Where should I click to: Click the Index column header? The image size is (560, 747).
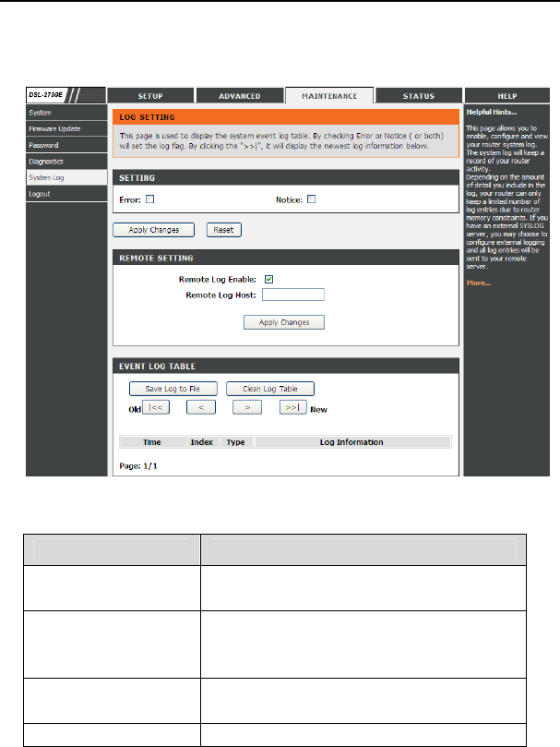pyautogui.click(x=202, y=442)
